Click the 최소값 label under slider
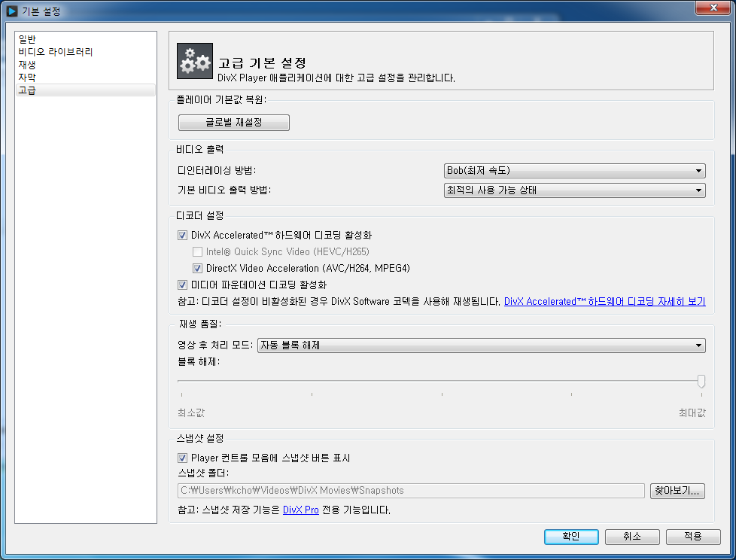Image resolution: width=736 pixels, height=560 pixels. (x=191, y=413)
